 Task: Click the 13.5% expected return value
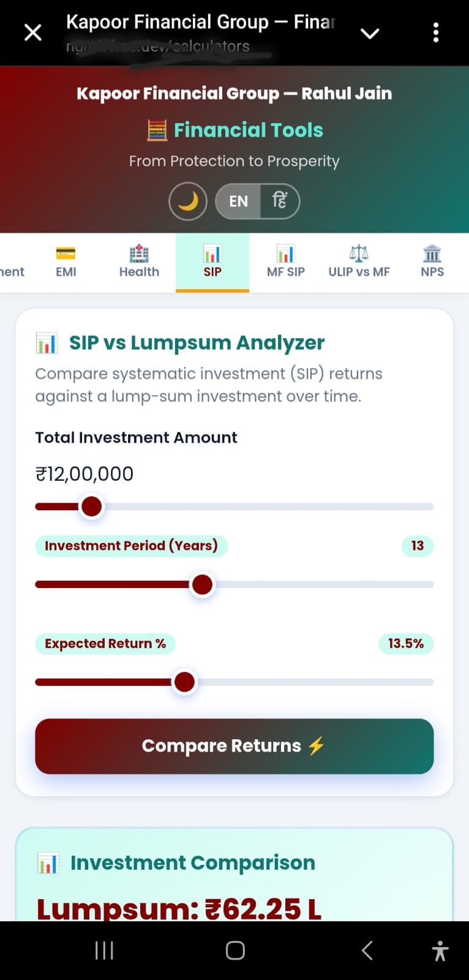[406, 644]
